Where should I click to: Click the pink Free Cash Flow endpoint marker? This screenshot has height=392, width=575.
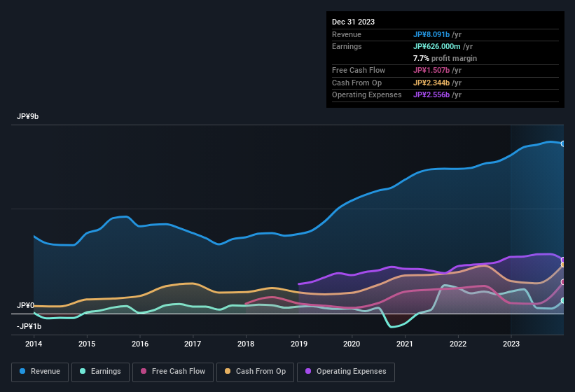coord(563,282)
